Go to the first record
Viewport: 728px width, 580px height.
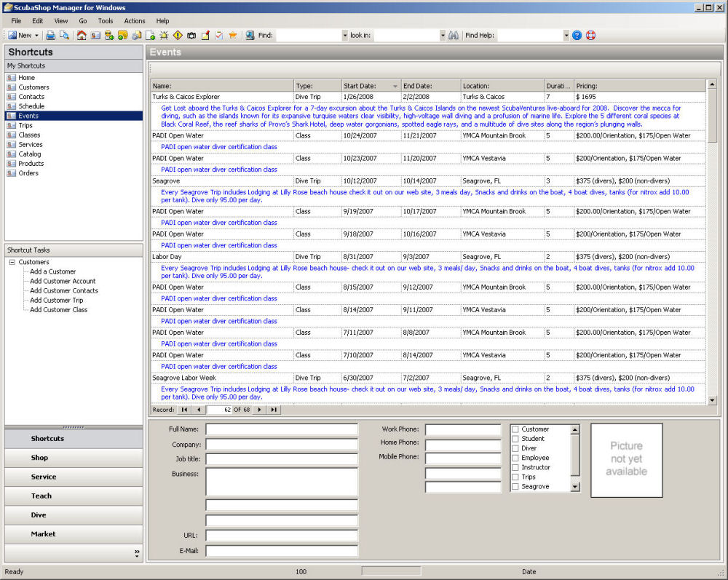(184, 410)
